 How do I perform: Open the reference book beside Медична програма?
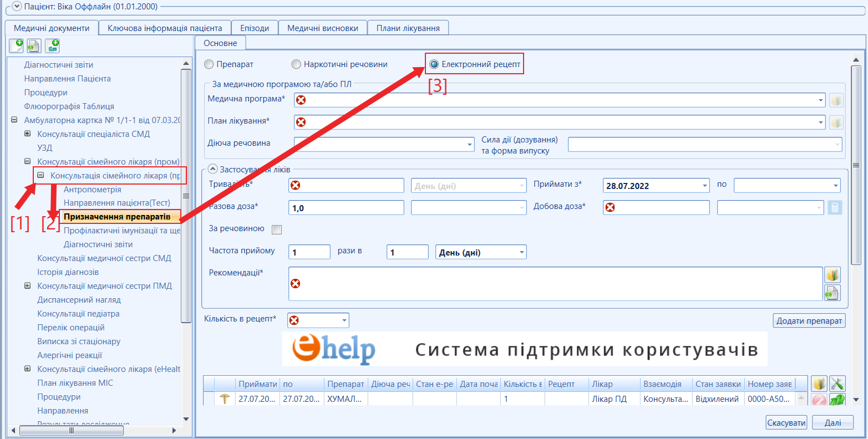pos(836,100)
